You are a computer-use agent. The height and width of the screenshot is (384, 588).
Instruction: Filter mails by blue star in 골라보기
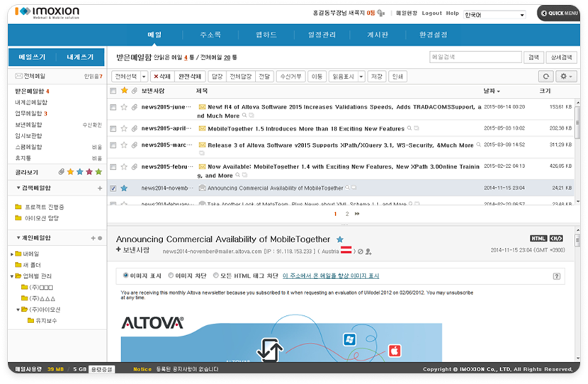point(80,171)
